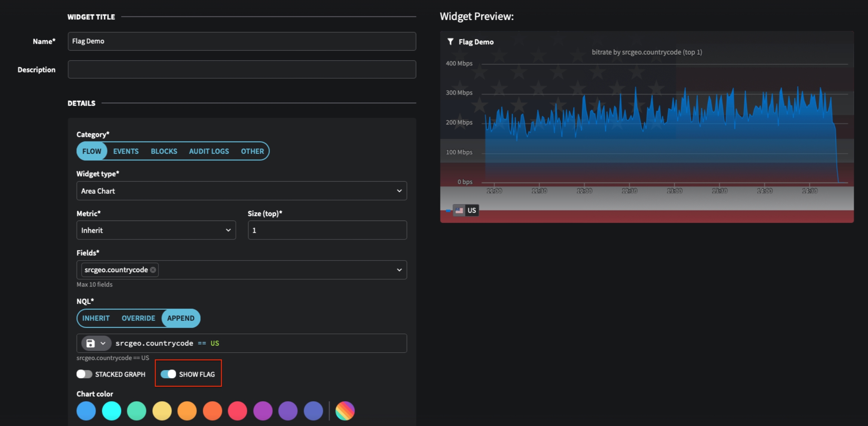Choose the Inherit NQL option
Viewport: 868px width, 426px height.
96,318
